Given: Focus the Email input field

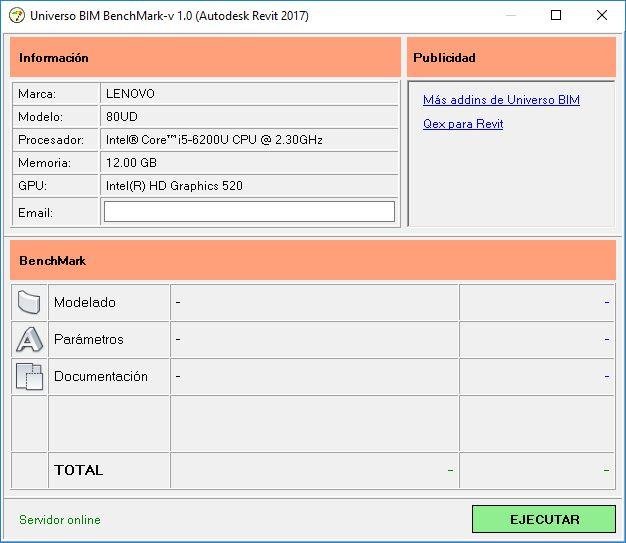Looking at the screenshot, I should pos(250,212).
